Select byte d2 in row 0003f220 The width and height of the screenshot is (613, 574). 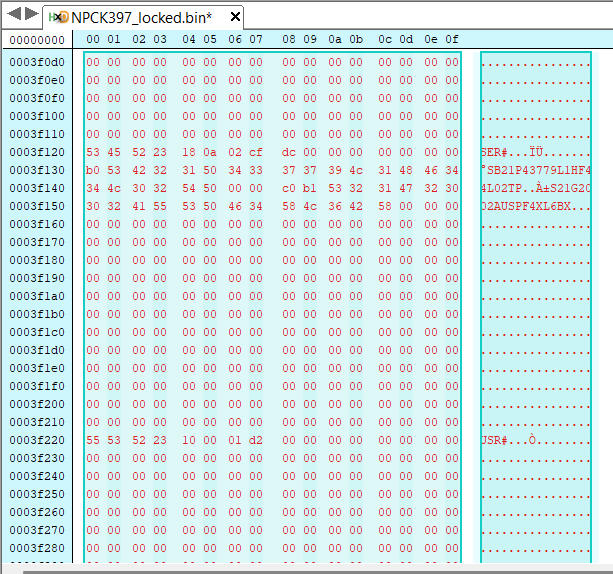coord(256,440)
